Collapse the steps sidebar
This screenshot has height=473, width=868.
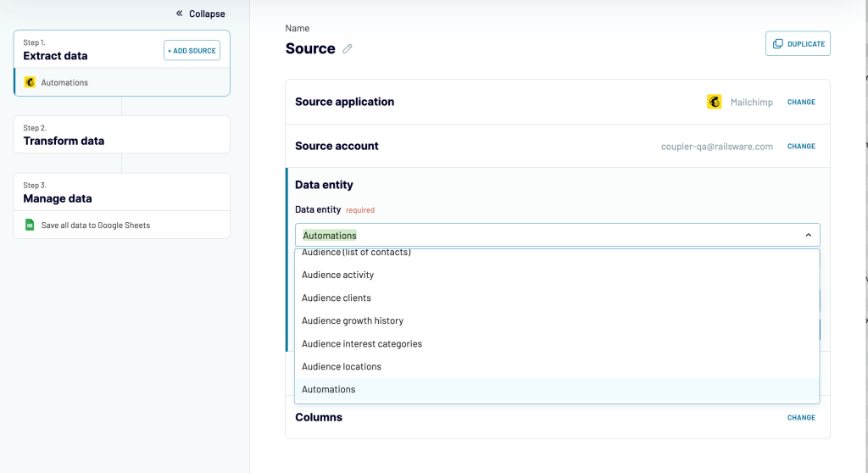tap(200, 14)
